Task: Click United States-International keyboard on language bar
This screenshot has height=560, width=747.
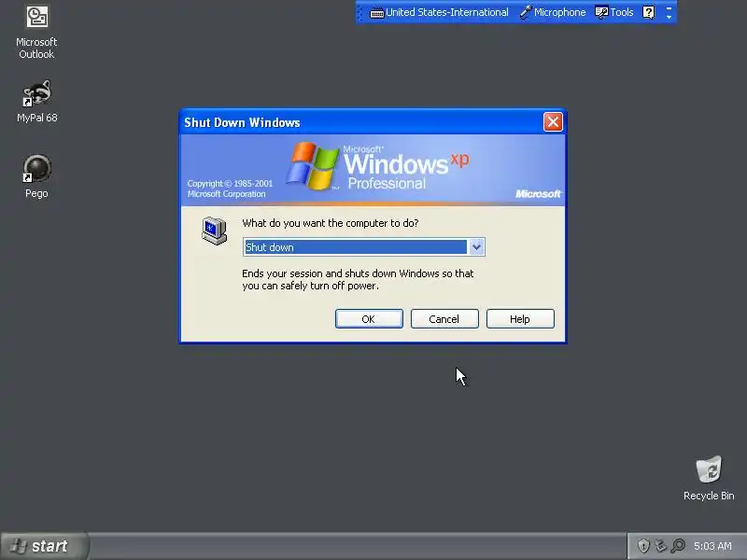Action: (439, 12)
